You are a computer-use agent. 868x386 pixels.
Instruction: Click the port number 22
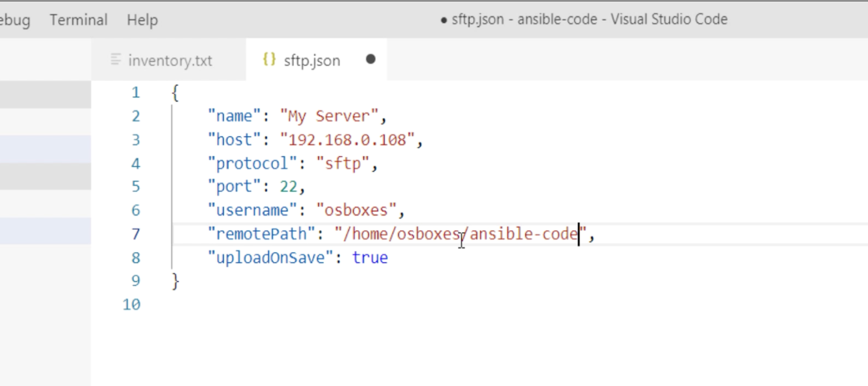tap(288, 187)
